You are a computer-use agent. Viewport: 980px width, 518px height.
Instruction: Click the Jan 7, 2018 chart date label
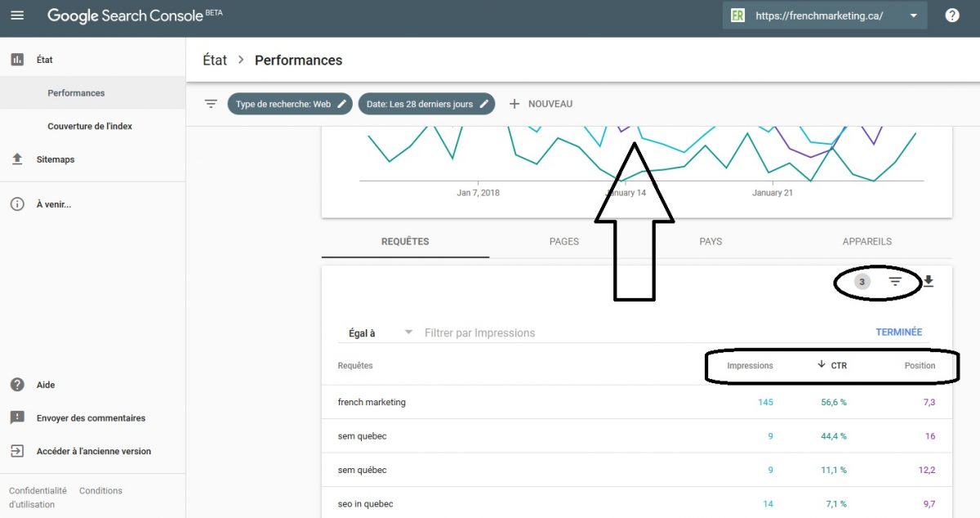[x=479, y=193]
